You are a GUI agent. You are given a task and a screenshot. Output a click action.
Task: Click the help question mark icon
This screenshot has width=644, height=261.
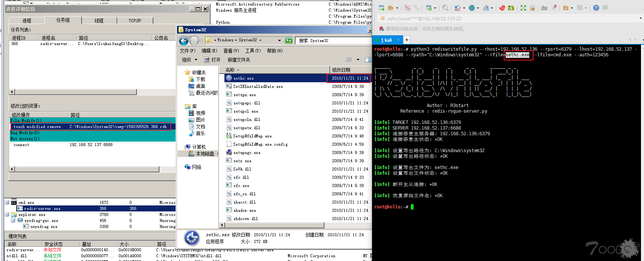596,8
